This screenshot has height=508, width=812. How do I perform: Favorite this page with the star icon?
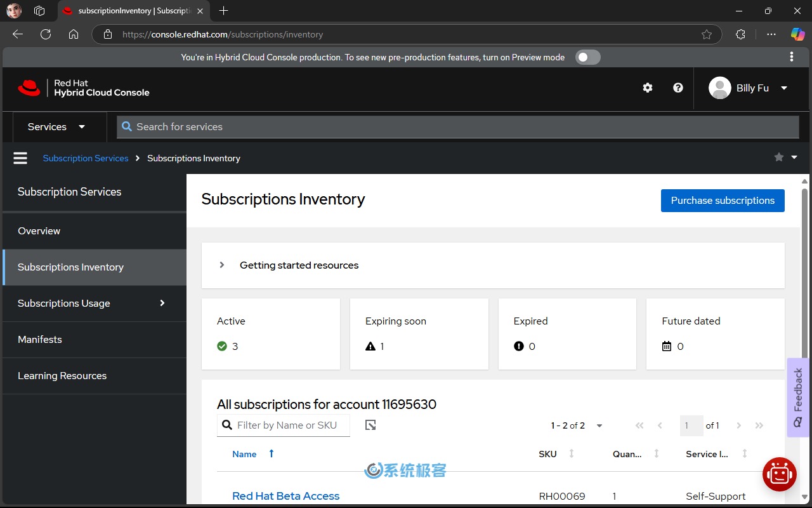[779, 157]
